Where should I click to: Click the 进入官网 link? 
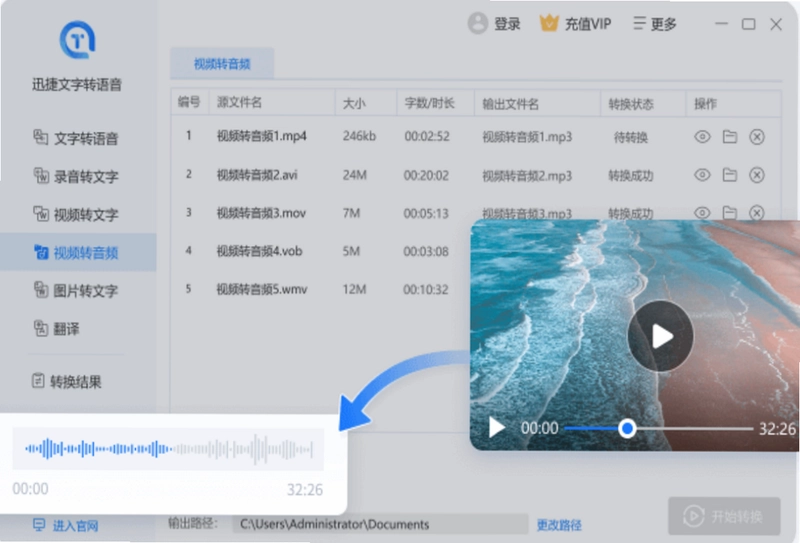(x=75, y=526)
